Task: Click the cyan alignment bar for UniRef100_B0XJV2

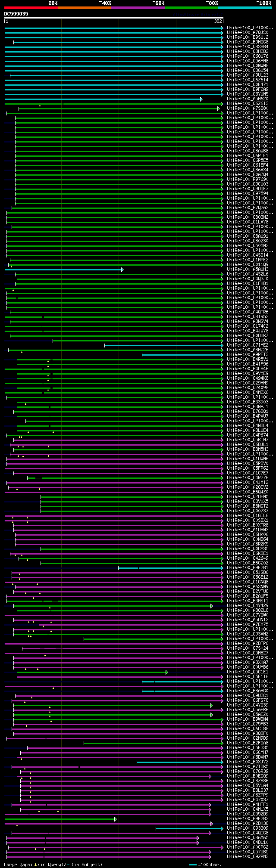Action: pos(180,762)
